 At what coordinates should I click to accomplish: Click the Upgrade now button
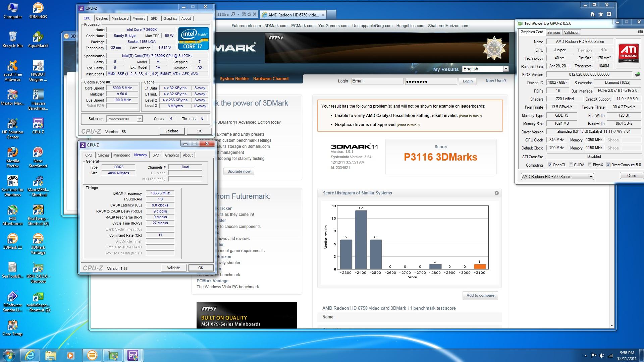pos(239,171)
